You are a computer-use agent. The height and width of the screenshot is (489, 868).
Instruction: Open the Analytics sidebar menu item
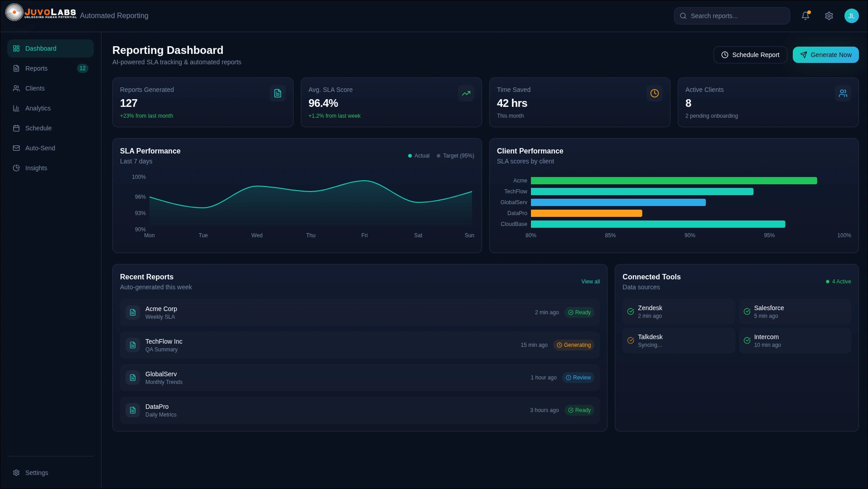click(x=38, y=108)
